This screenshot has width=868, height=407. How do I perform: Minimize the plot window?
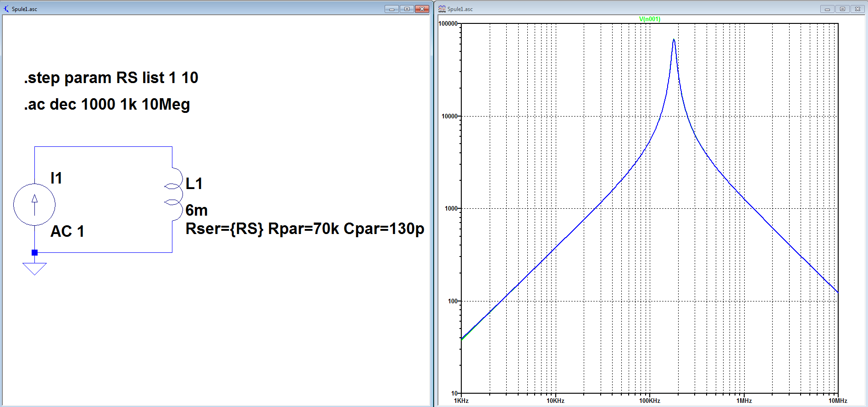point(827,9)
